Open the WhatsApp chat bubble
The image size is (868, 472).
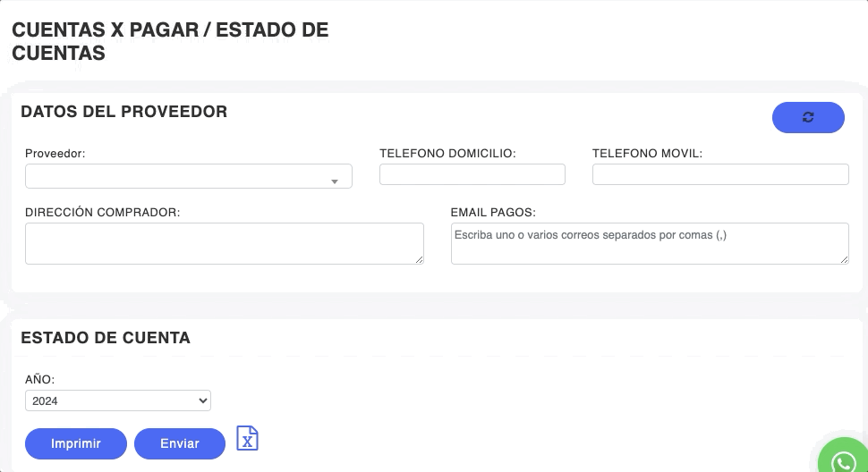843,459
